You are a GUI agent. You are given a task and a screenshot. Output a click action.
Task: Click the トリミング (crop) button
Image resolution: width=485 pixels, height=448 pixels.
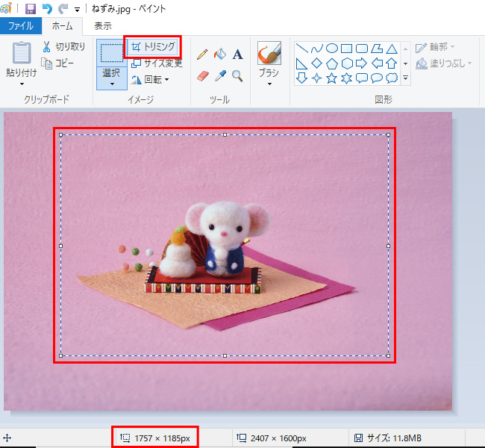(154, 47)
